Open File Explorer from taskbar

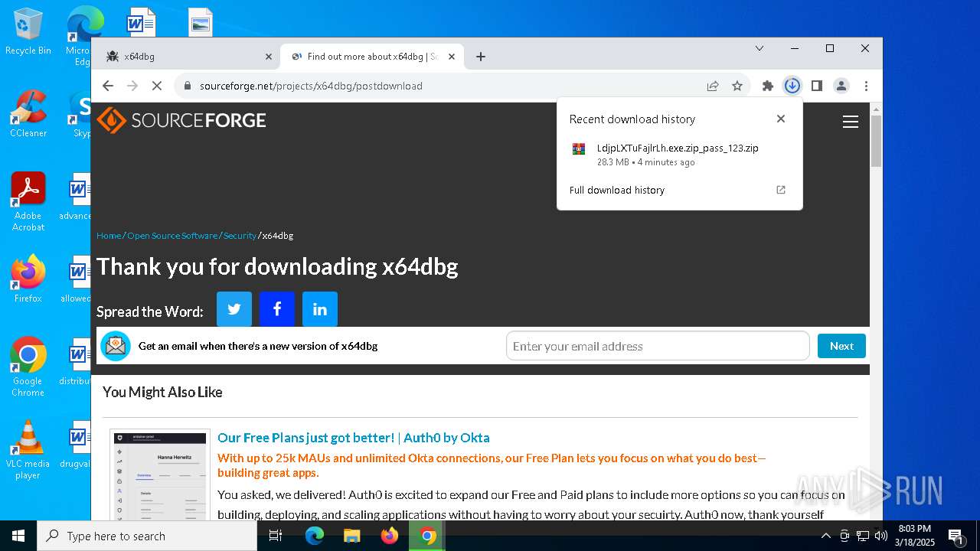click(x=352, y=536)
